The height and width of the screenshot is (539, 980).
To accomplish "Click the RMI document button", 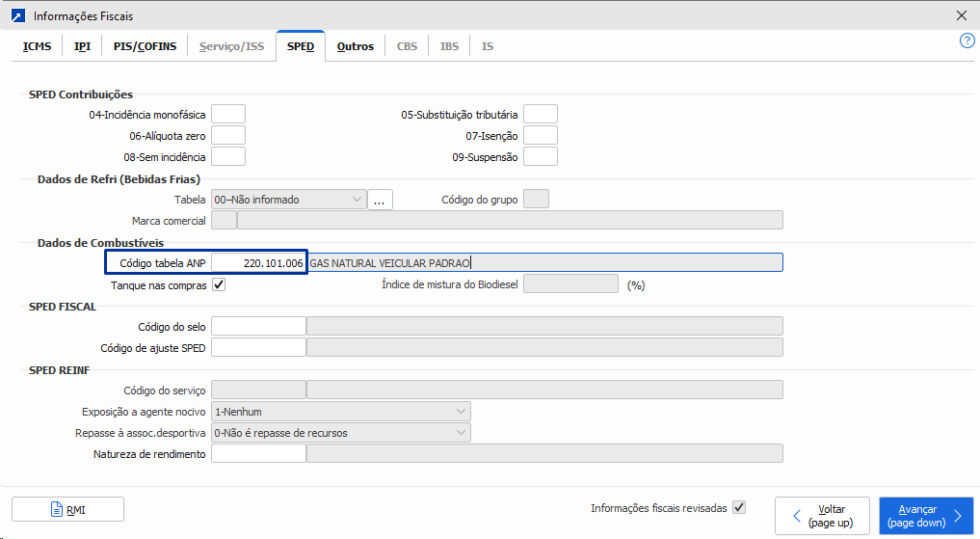I will tap(67, 510).
